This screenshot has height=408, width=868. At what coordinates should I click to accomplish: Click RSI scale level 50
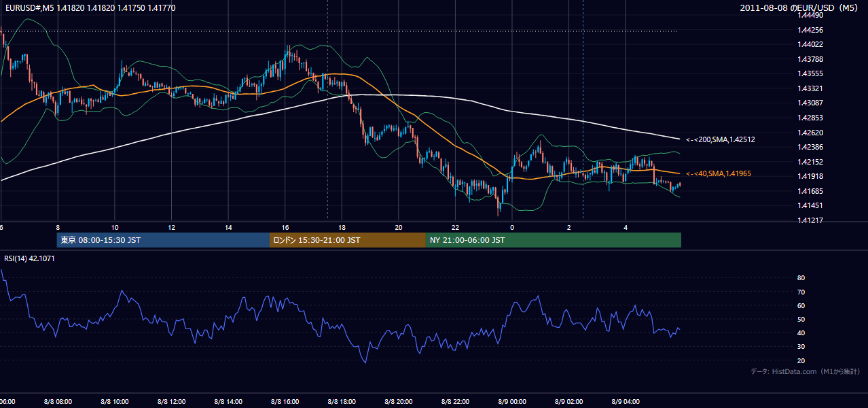pyautogui.click(x=801, y=319)
